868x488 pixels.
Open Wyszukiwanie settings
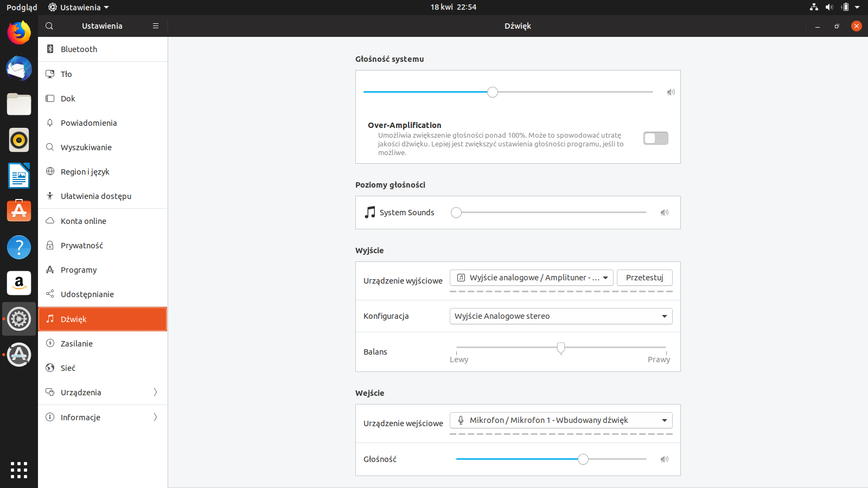103,147
